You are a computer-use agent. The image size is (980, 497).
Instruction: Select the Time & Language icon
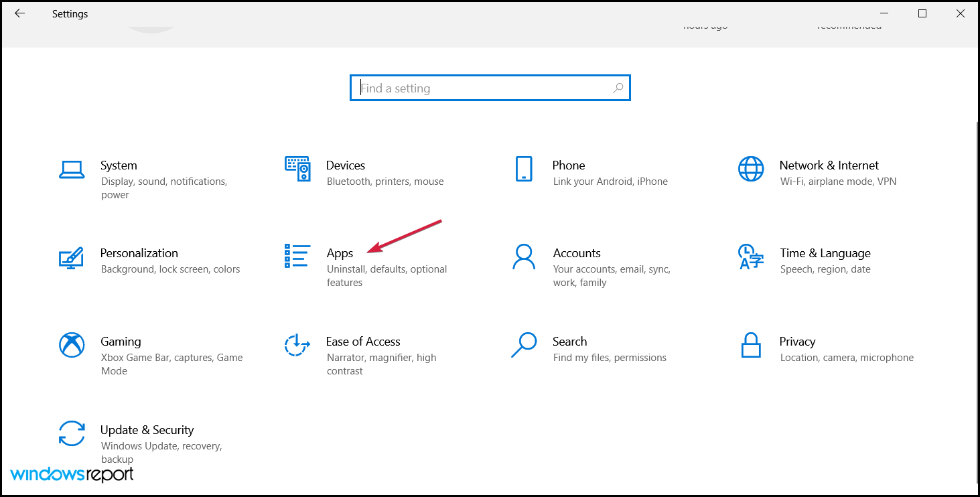[x=750, y=257]
